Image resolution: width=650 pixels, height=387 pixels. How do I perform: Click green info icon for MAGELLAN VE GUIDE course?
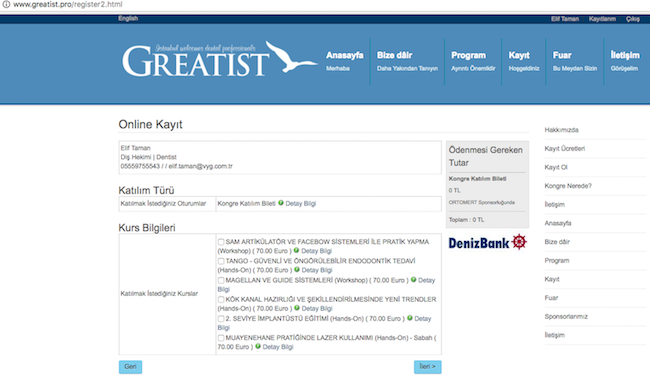413,280
